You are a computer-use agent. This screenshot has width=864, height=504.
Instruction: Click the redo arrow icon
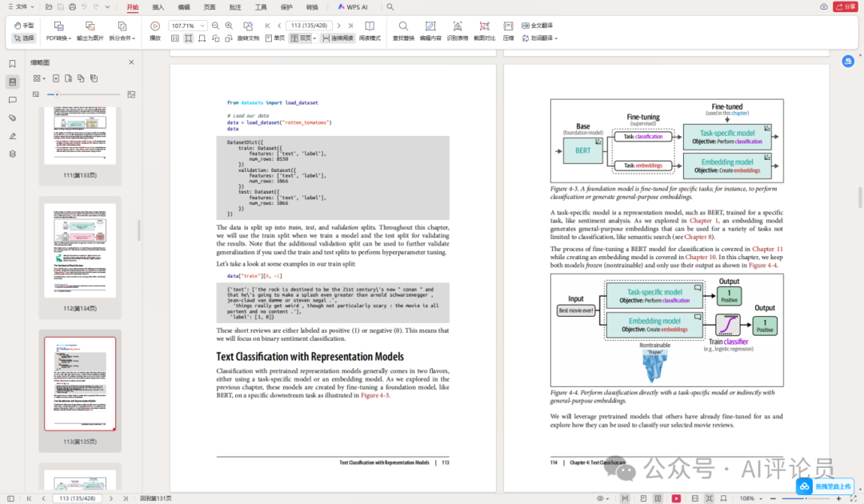tap(96, 6)
